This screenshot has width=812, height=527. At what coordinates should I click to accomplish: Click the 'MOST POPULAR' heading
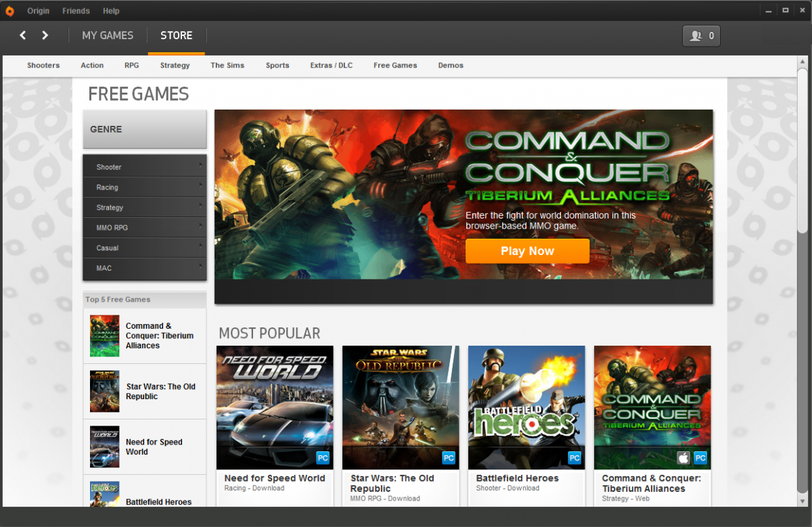269,333
